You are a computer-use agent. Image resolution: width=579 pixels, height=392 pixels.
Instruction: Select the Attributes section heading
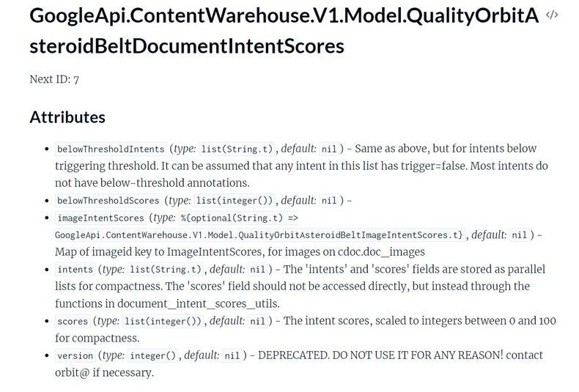pyautogui.click(x=67, y=117)
